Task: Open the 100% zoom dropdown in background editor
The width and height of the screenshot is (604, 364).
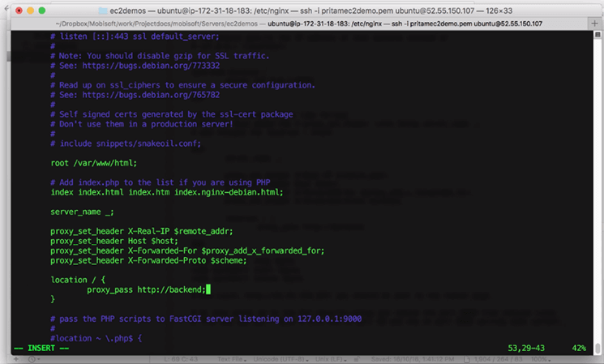Action: point(540,359)
